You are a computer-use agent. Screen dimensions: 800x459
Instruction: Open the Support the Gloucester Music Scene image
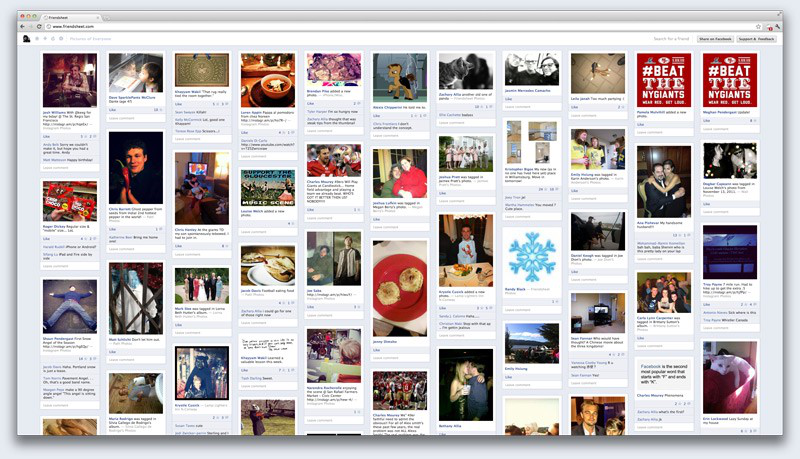[267, 187]
